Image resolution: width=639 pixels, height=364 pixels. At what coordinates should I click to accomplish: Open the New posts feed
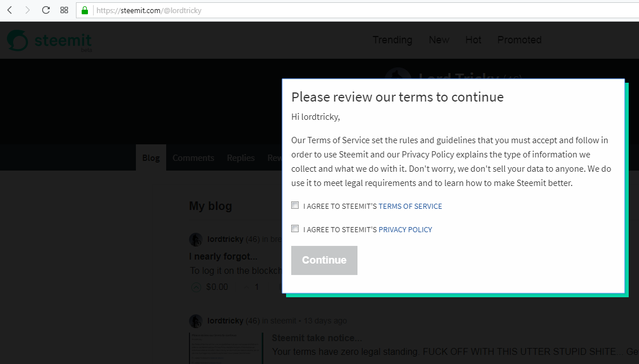coord(439,40)
